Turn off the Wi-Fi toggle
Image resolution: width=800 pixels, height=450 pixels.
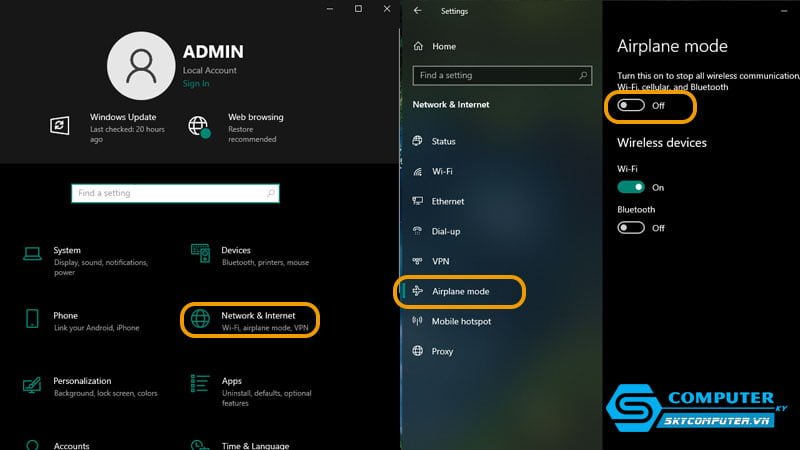pos(631,187)
